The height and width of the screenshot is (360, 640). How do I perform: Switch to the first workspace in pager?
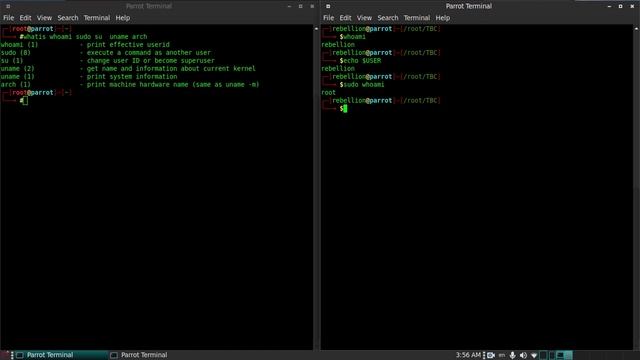543,355
